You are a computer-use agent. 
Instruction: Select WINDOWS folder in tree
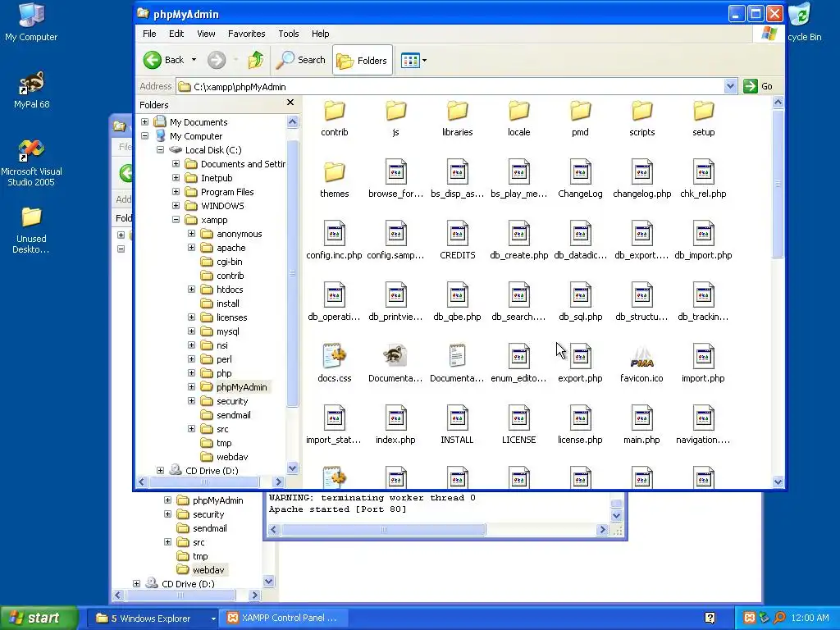pyautogui.click(x=222, y=206)
